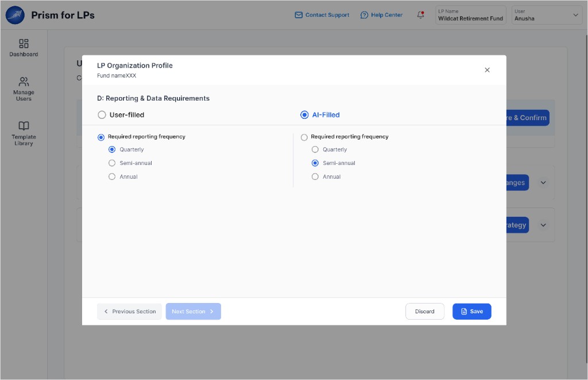This screenshot has width=588, height=380.
Task: Click the Next Section button
Action: pyautogui.click(x=193, y=311)
